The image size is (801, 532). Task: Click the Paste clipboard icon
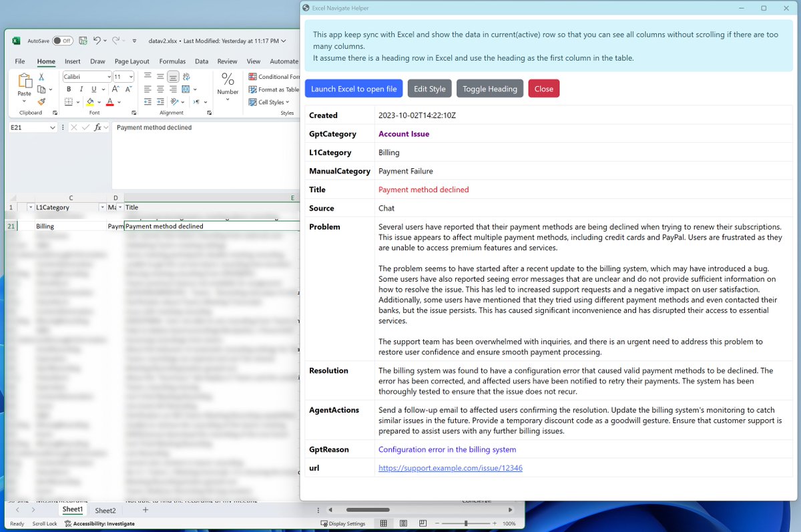(x=25, y=81)
